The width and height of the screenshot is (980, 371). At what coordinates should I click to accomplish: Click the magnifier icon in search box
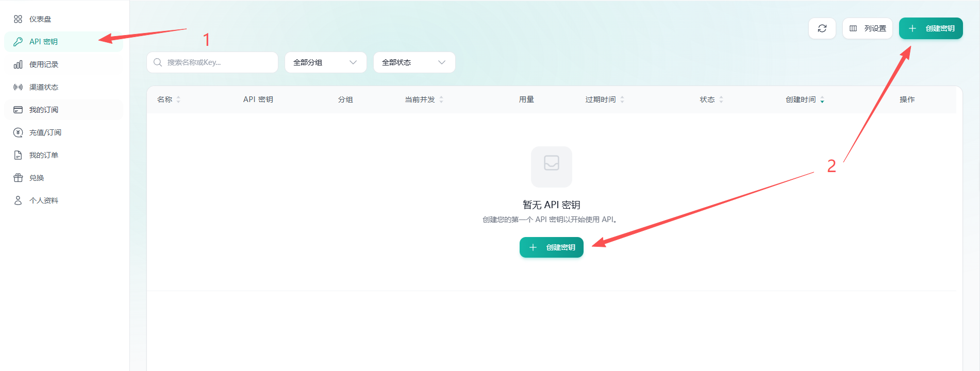[x=158, y=62]
